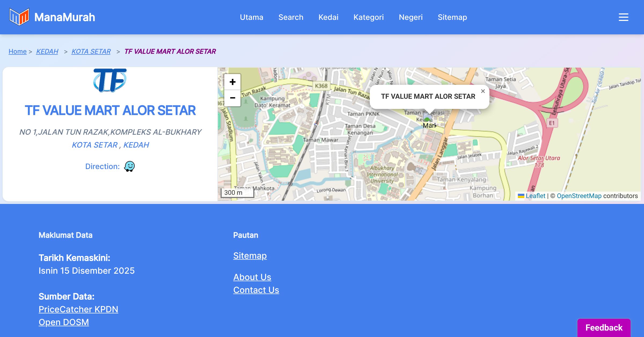Viewport: 644px width, 337px height.
Task: Go to Search in navigation
Action: 291,17
